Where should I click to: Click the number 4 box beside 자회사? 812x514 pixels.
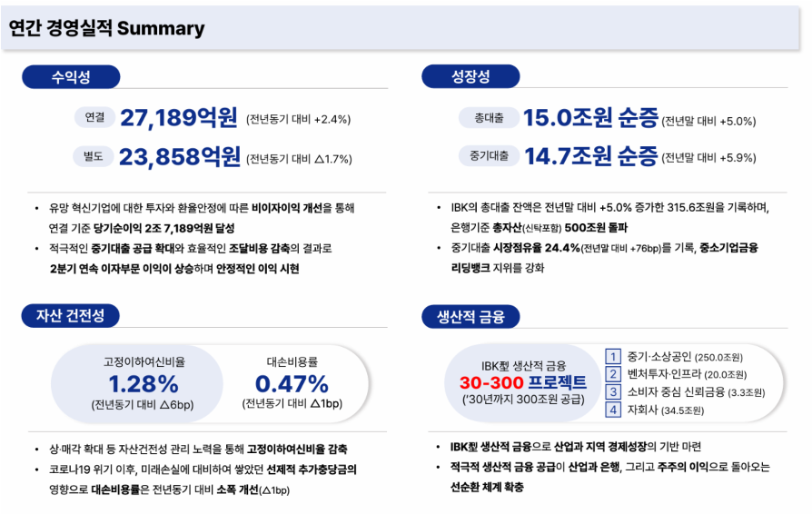tap(613, 410)
